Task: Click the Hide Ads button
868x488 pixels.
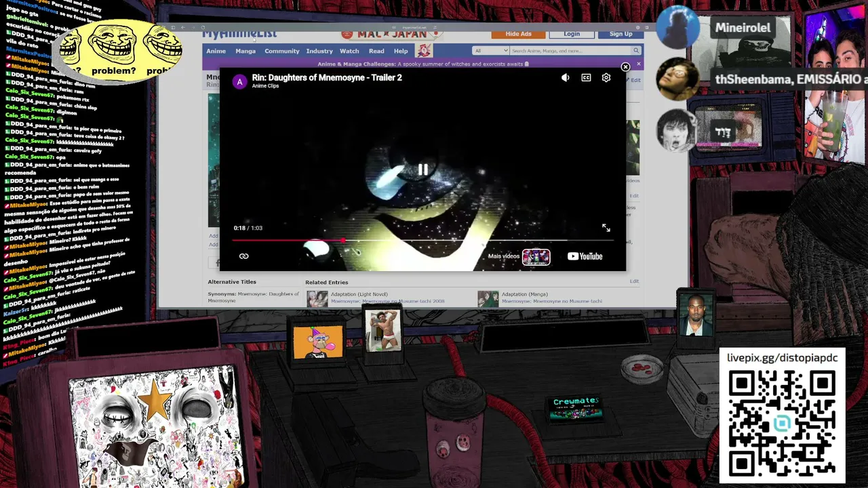Action: click(x=518, y=34)
